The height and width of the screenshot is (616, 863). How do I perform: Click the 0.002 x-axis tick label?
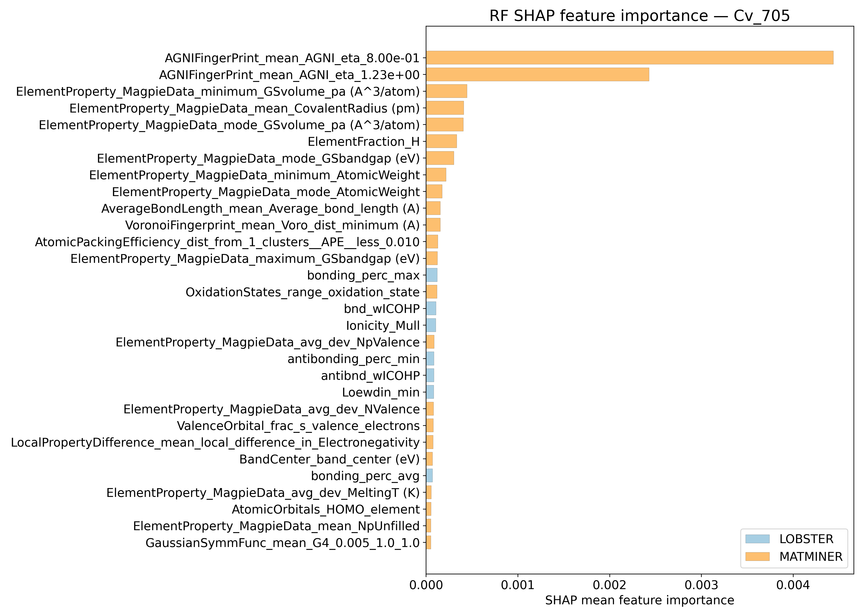(609, 585)
